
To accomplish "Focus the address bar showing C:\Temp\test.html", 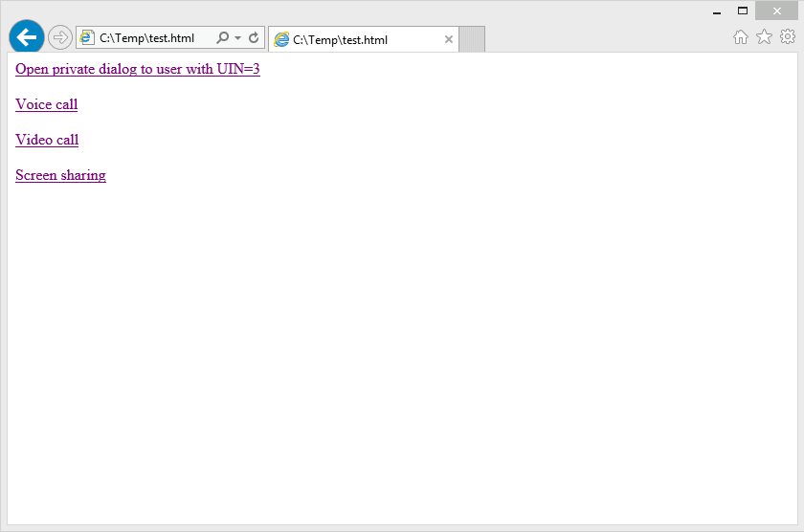I will pos(147,38).
